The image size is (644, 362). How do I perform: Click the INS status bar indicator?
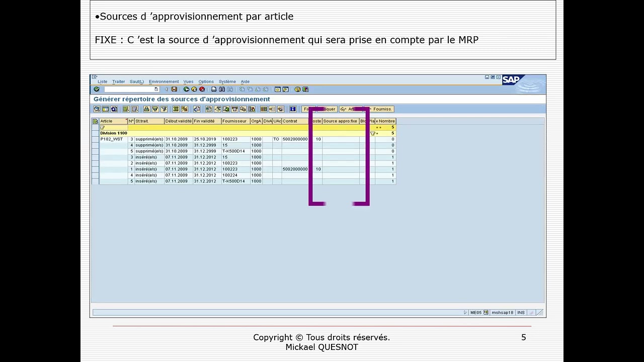click(521, 312)
